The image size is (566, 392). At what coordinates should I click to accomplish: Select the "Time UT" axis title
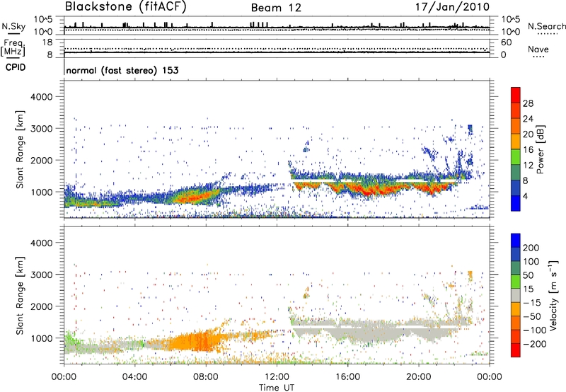[x=277, y=388]
